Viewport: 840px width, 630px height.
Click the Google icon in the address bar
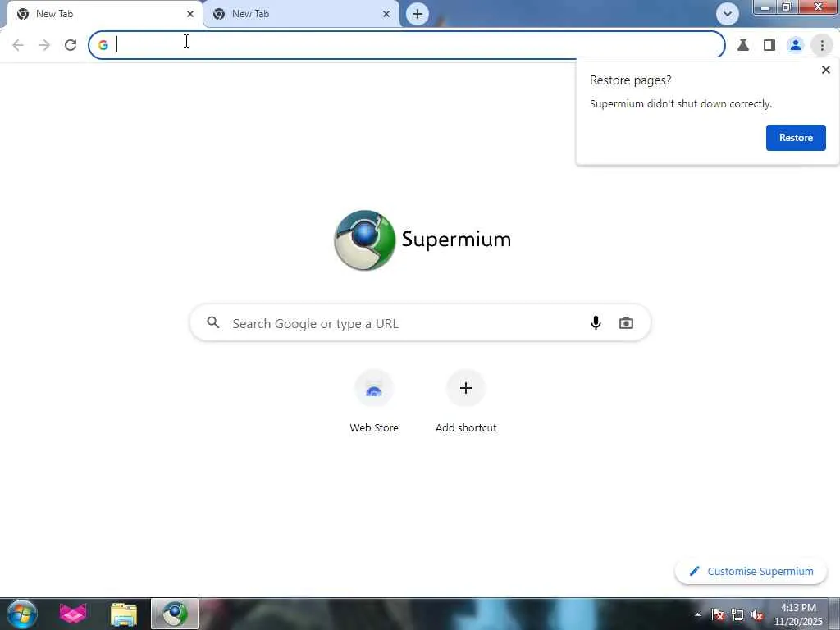103,46
